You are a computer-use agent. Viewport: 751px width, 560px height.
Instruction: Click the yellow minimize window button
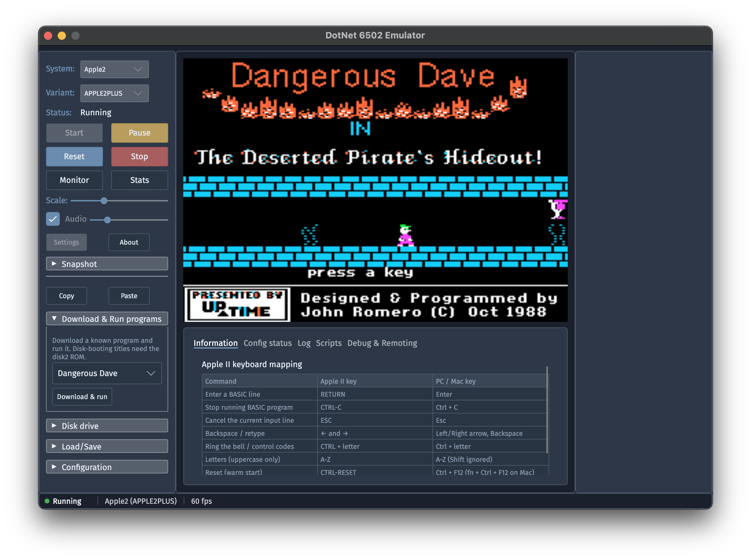(x=62, y=36)
